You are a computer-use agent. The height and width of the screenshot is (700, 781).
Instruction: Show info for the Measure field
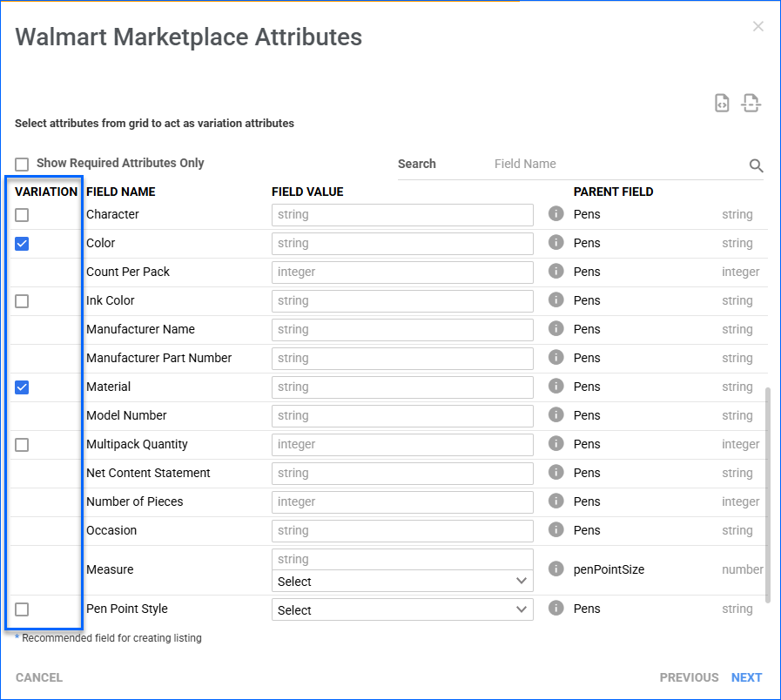556,569
